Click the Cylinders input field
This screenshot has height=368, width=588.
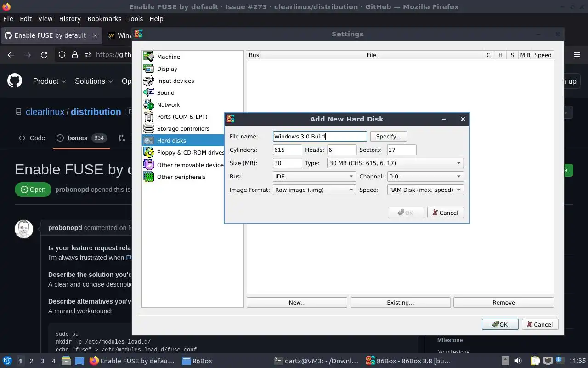coord(287,149)
